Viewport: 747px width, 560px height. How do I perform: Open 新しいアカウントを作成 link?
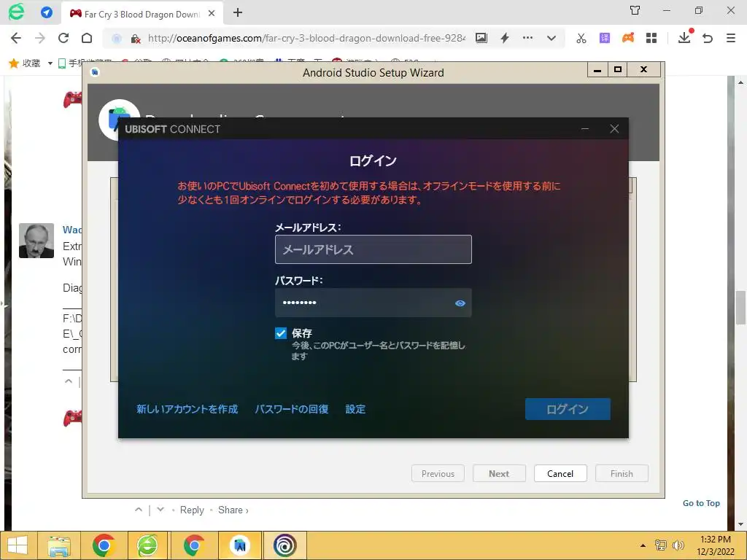click(187, 409)
